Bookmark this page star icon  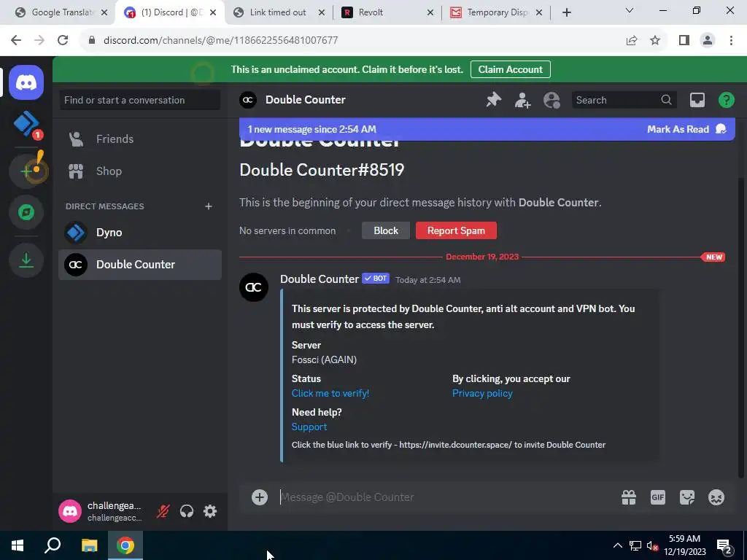pyautogui.click(x=655, y=41)
